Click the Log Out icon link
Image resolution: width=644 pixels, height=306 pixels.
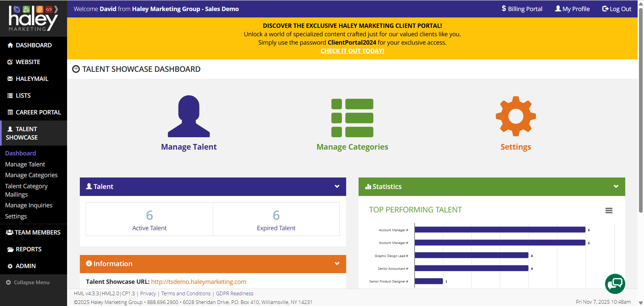616,9
